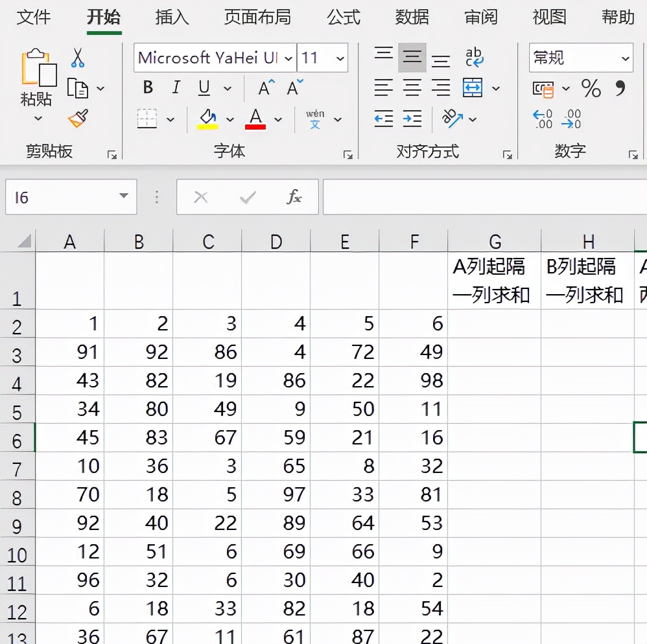Decrease indent
Screen dimensions: 647x644
[x=383, y=119]
